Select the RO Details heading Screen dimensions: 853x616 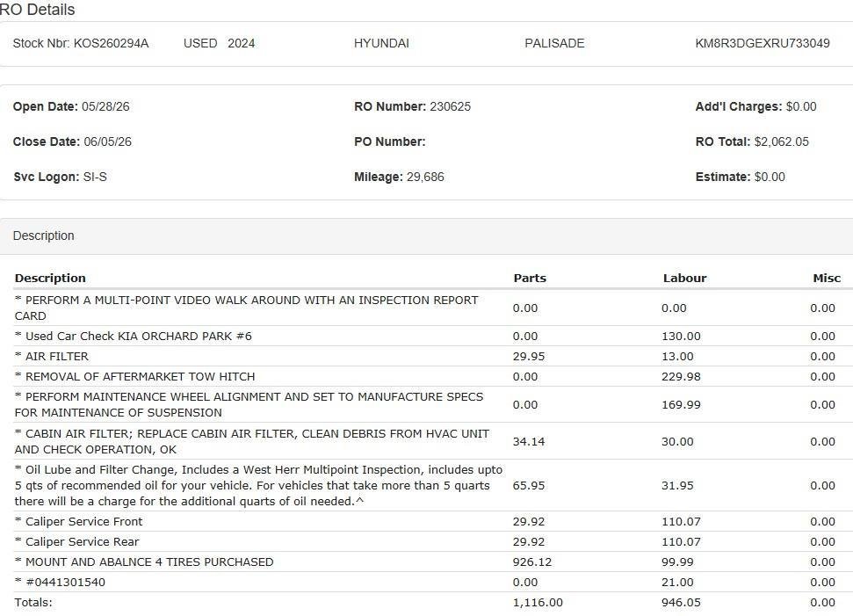pos(37,10)
